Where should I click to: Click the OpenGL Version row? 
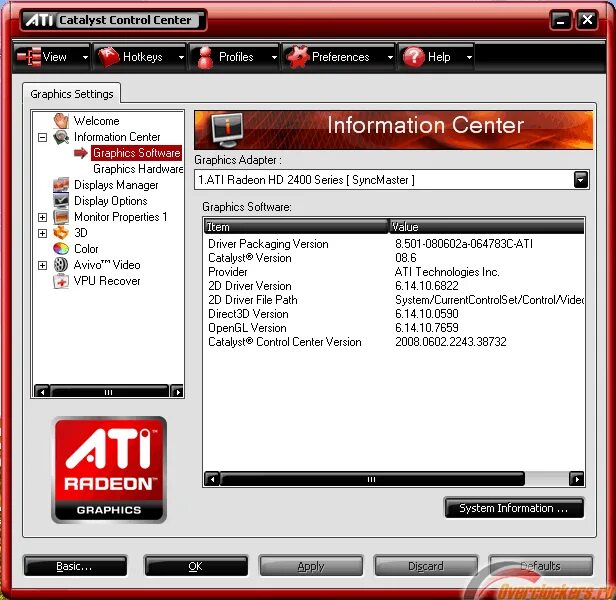394,328
